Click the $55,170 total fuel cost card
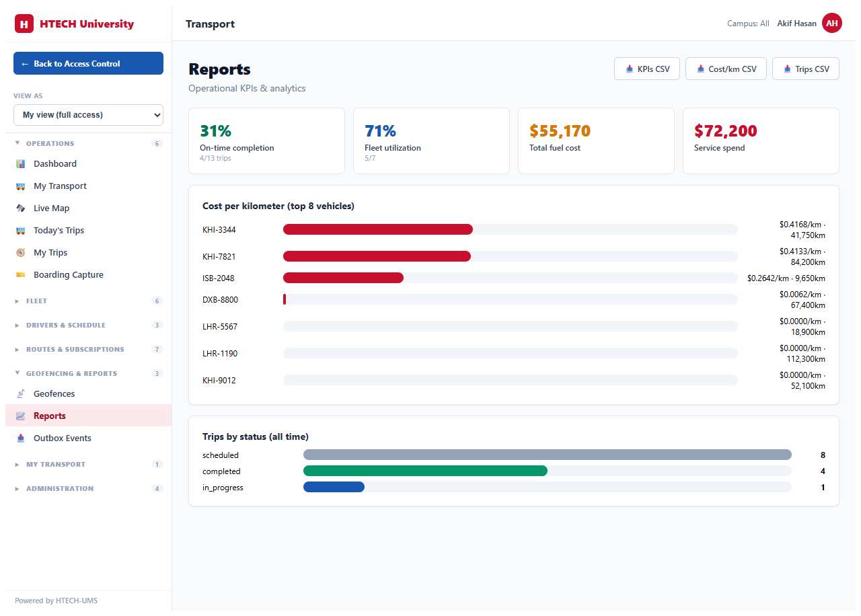This screenshot has height=616, width=861. click(596, 141)
